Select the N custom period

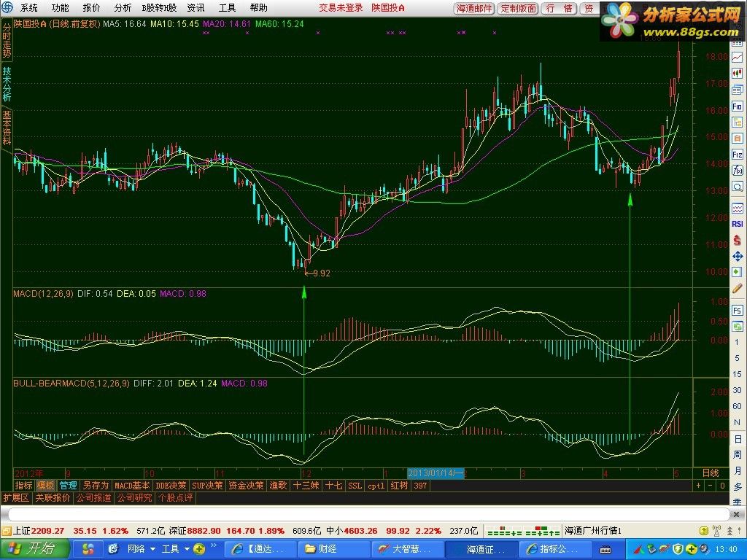click(x=737, y=422)
